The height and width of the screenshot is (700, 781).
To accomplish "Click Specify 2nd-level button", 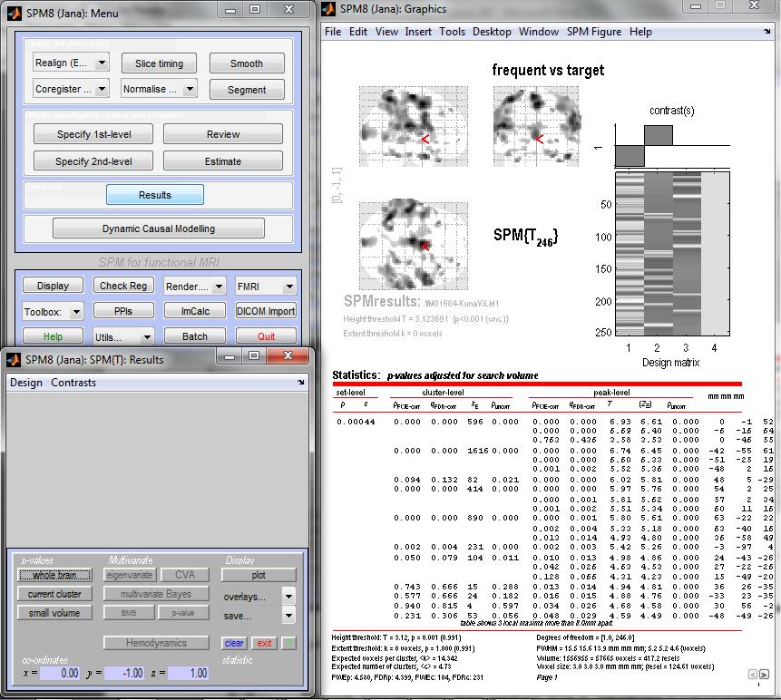I will point(93,161).
